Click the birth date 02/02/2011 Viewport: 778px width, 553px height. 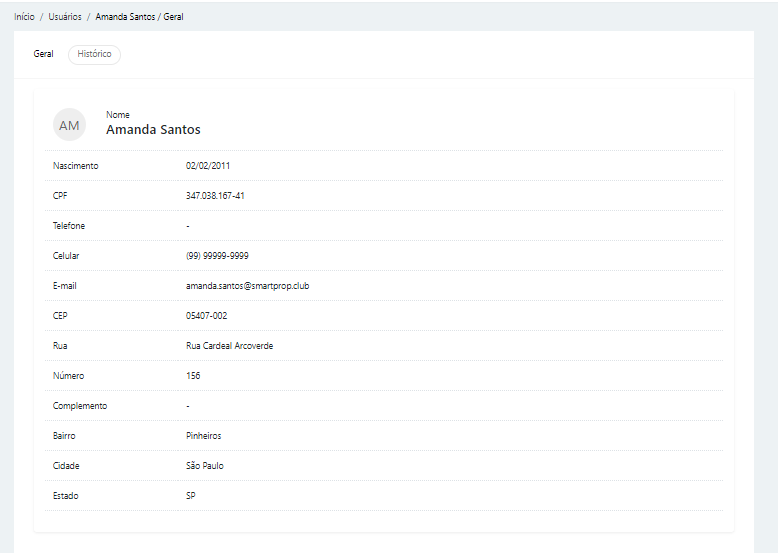coord(208,166)
